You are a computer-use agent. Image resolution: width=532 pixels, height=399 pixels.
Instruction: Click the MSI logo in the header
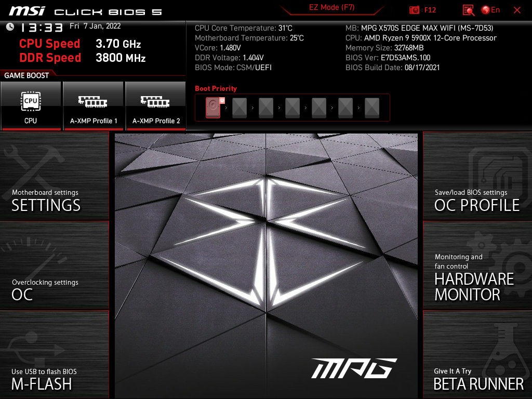27,11
